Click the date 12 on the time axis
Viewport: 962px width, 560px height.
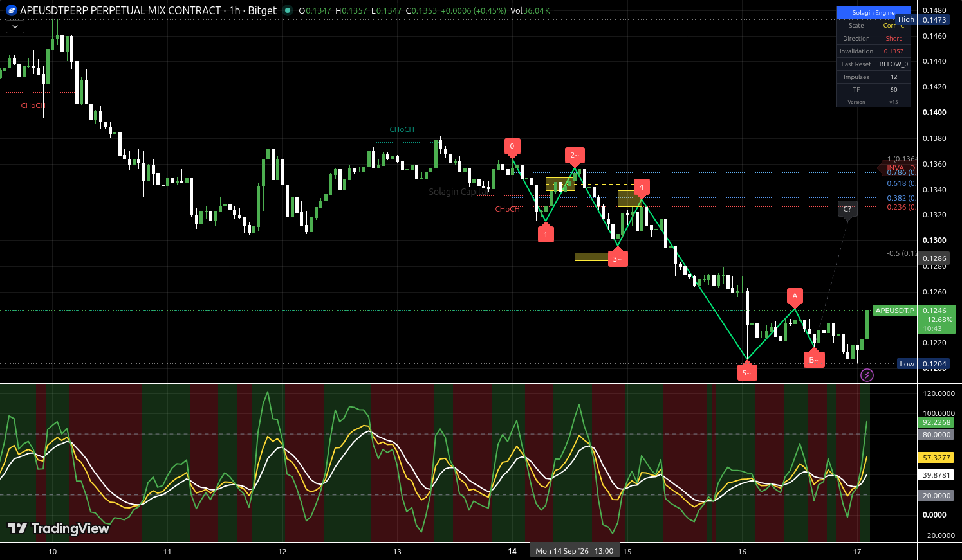[x=282, y=552]
